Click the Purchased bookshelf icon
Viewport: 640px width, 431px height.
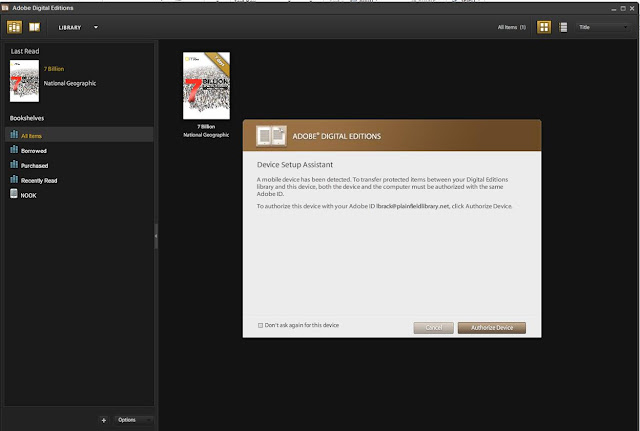pyautogui.click(x=14, y=164)
